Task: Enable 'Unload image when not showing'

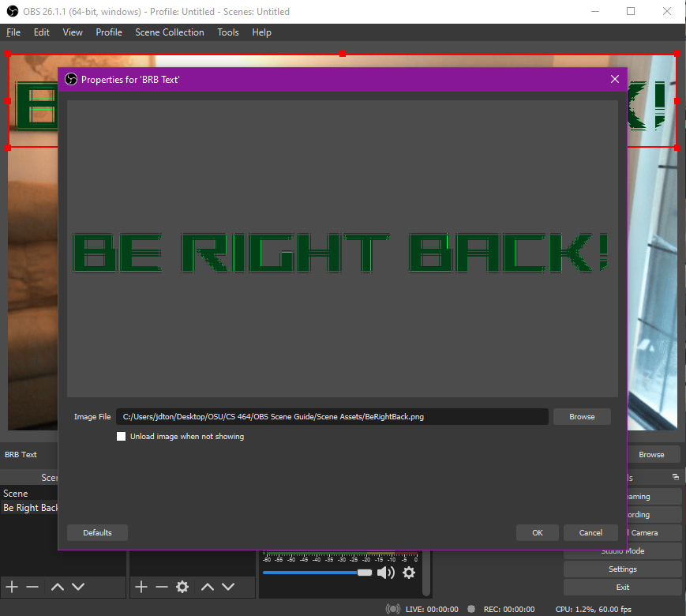Action: (121, 436)
